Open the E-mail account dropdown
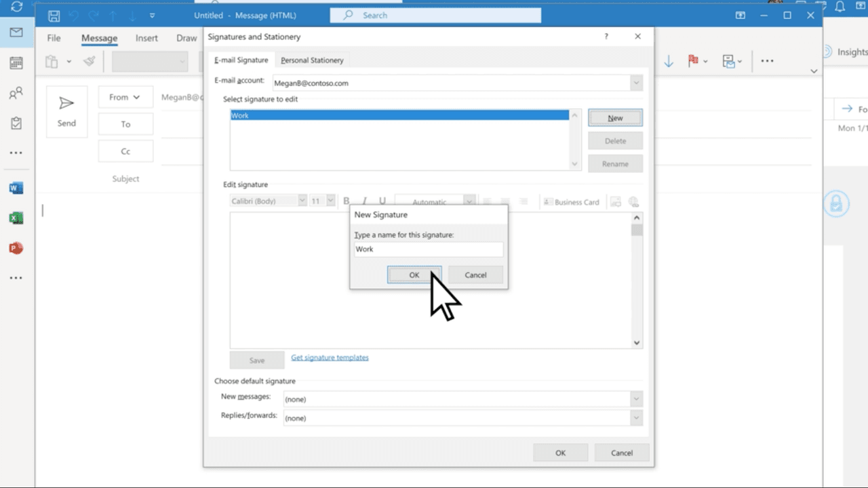Screen dimensions: 868x488 635,82
